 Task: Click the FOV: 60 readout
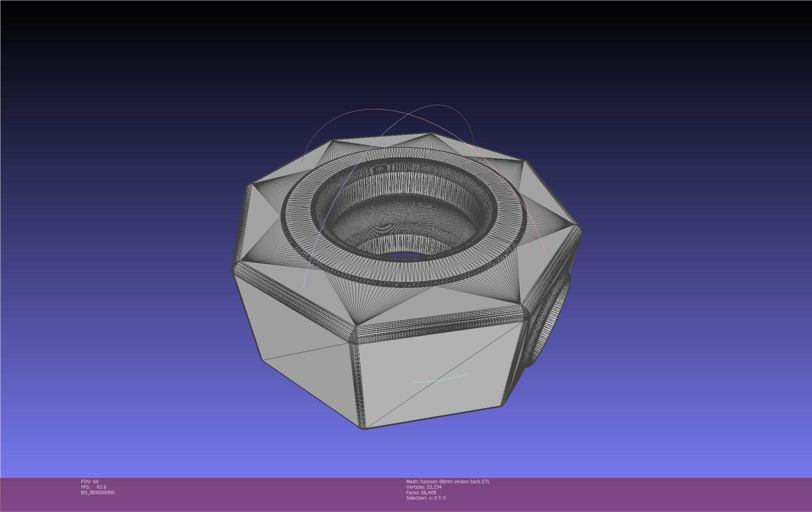tap(90, 481)
